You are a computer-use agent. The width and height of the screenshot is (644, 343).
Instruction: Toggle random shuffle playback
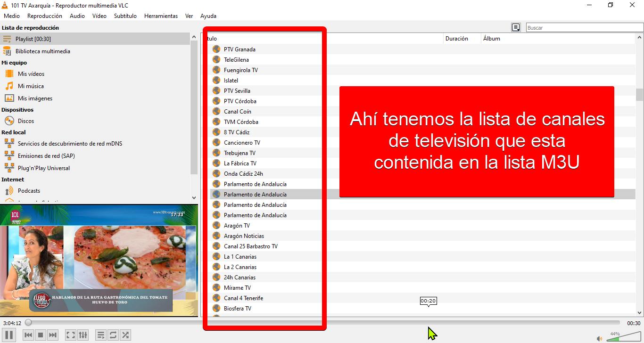click(125, 335)
